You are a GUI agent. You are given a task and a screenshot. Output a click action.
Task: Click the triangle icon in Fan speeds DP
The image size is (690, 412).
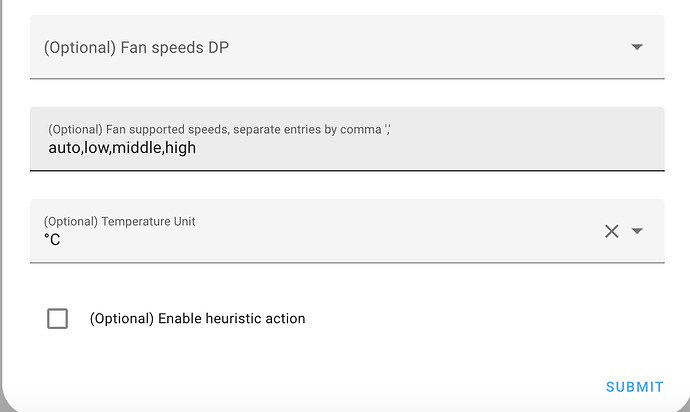(637, 47)
